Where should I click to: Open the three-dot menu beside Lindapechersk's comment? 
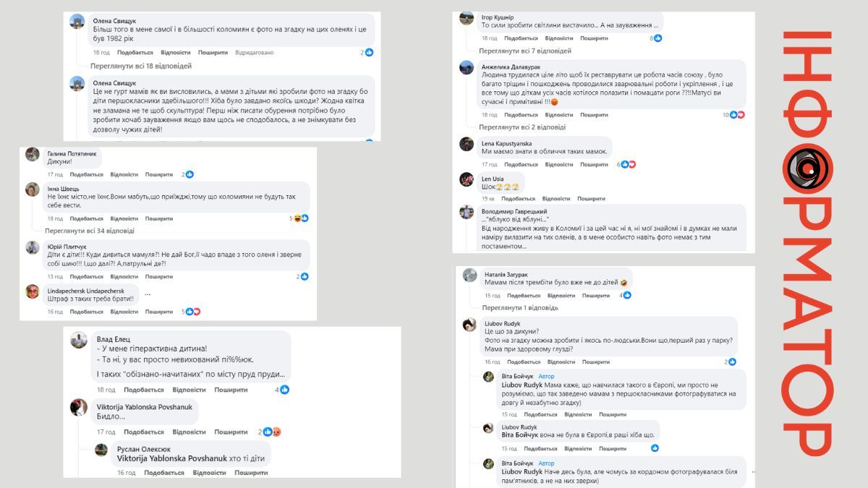[148, 294]
